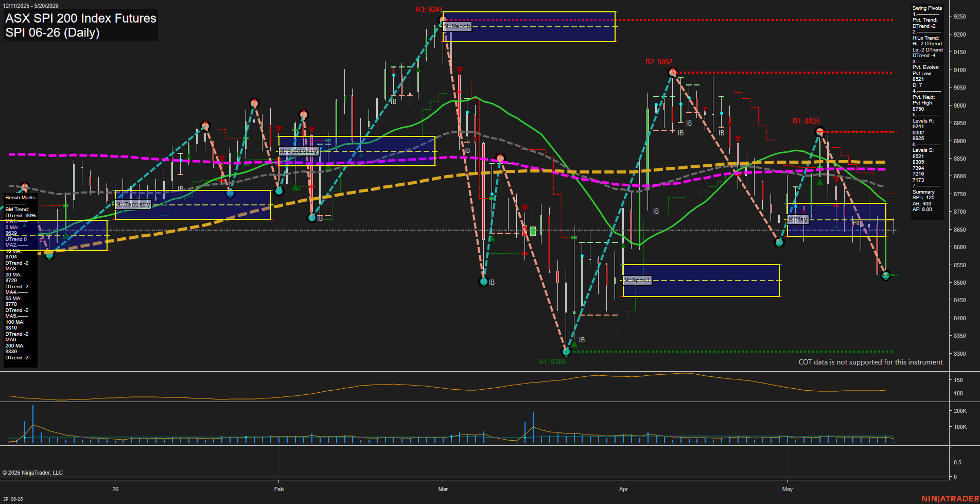This screenshot has width=980, height=504.
Task: Click the 10 MA: 8704 benchmark entry
Action: (13, 254)
